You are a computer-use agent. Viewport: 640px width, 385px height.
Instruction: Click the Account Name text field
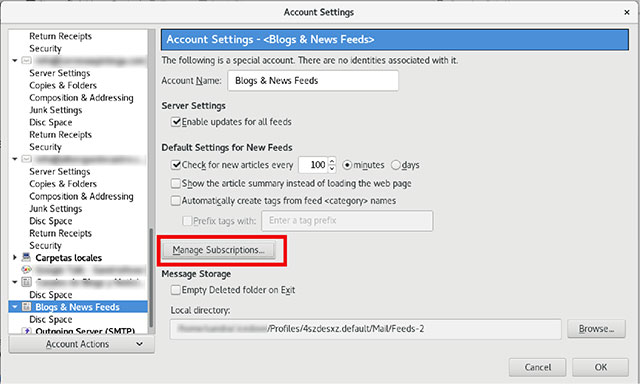tap(313, 80)
